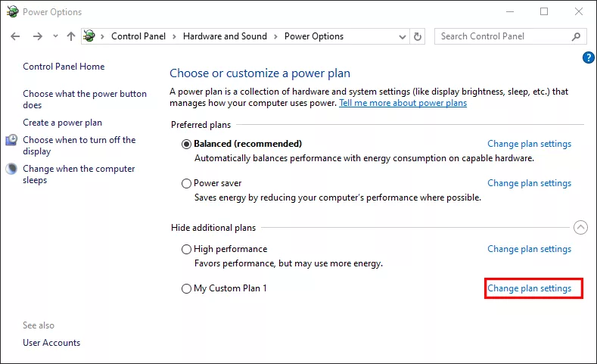597x364 pixels.
Task: Click the Power Options title bar icon
Action: coord(12,12)
